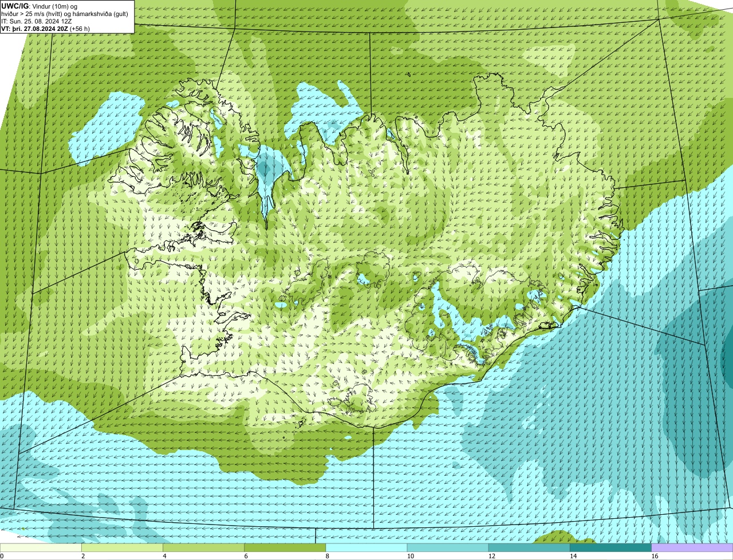Click the pale yellow 0–2 m/s legend swatch
The height and width of the screenshot is (560, 733).
(41, 548)
